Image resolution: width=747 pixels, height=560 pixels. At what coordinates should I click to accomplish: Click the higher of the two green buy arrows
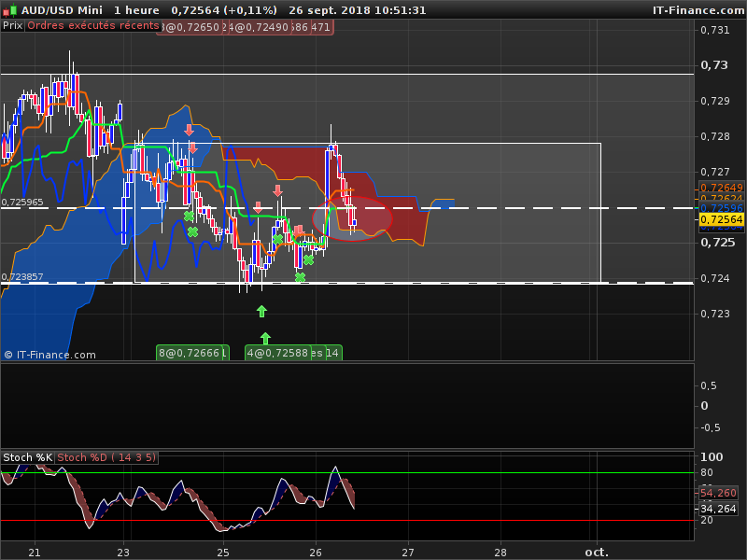click(261, 312)
